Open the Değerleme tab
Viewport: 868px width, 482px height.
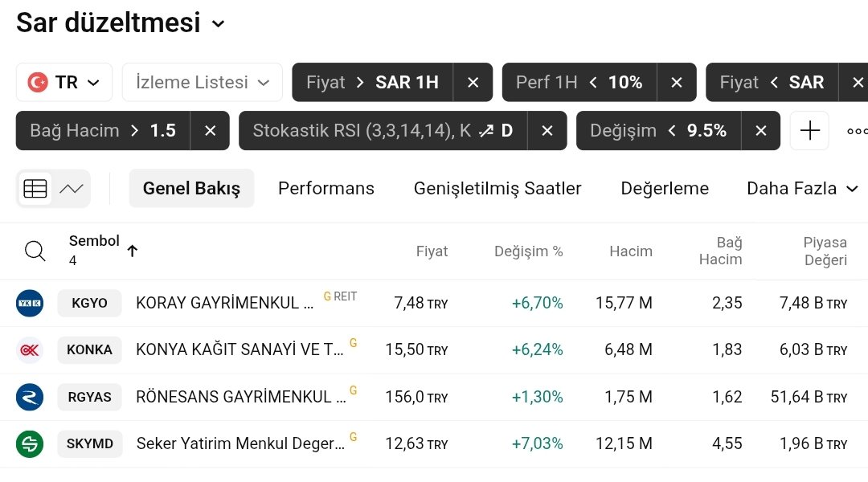click(665, 189)
